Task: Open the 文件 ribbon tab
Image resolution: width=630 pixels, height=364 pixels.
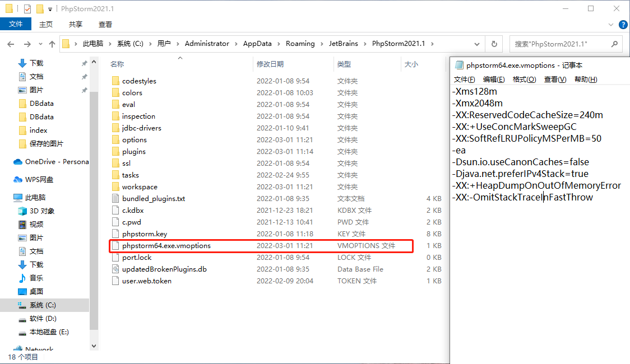Action: coord(16,24)
